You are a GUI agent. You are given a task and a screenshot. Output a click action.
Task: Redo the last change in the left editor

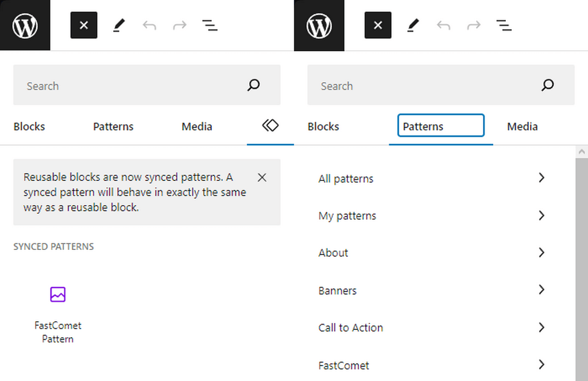[179, 25]
